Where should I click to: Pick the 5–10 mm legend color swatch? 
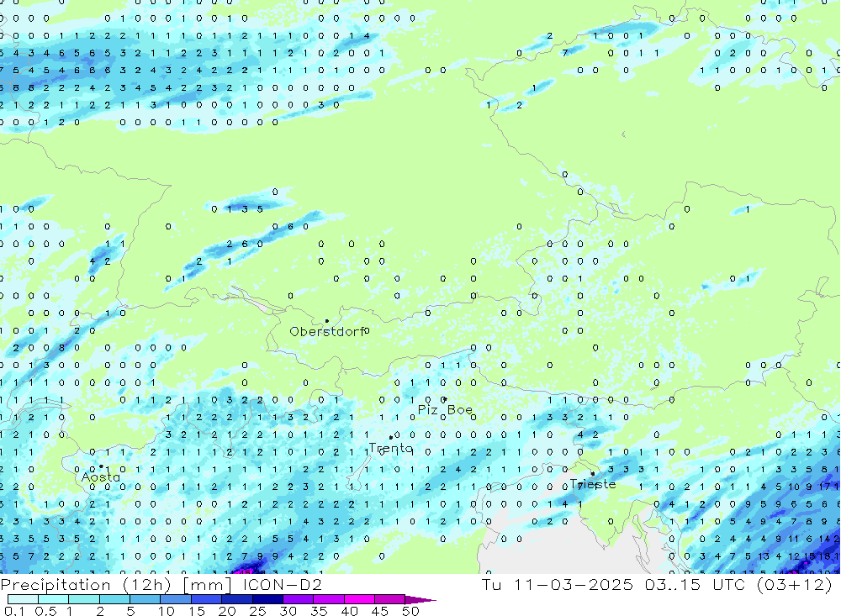coord(145,599)
